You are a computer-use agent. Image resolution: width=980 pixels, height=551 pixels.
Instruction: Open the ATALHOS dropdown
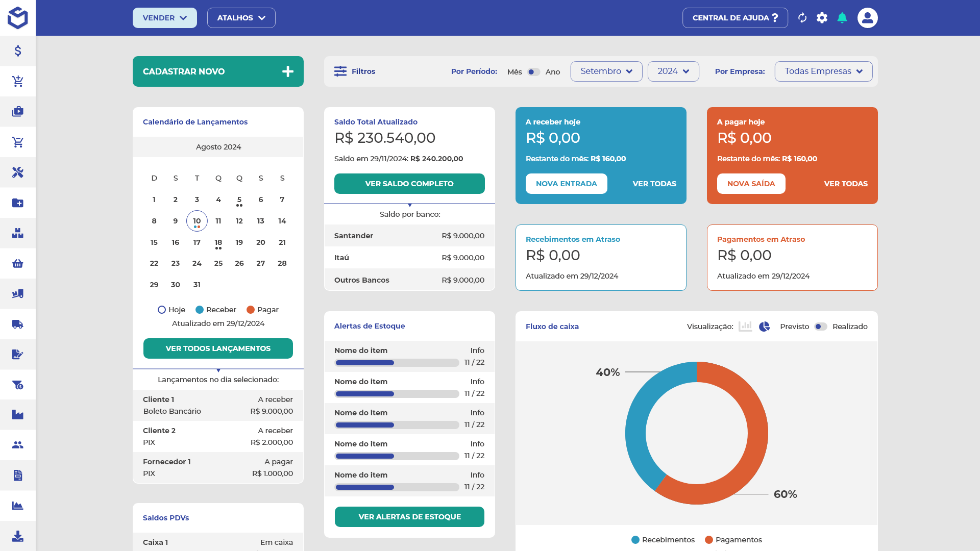point(241,18)
